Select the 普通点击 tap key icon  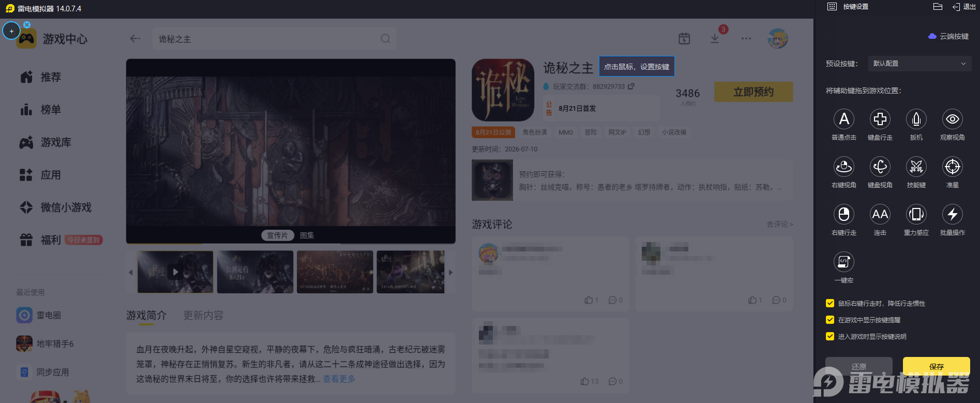pos(844,119)
